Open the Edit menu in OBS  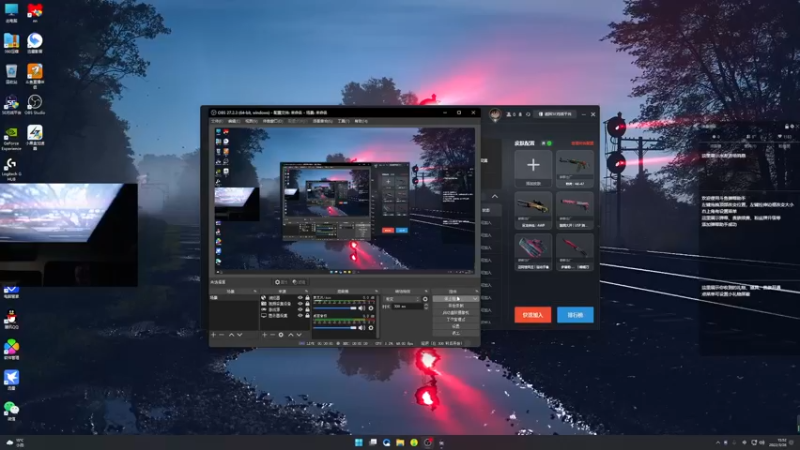coord(234,121)
